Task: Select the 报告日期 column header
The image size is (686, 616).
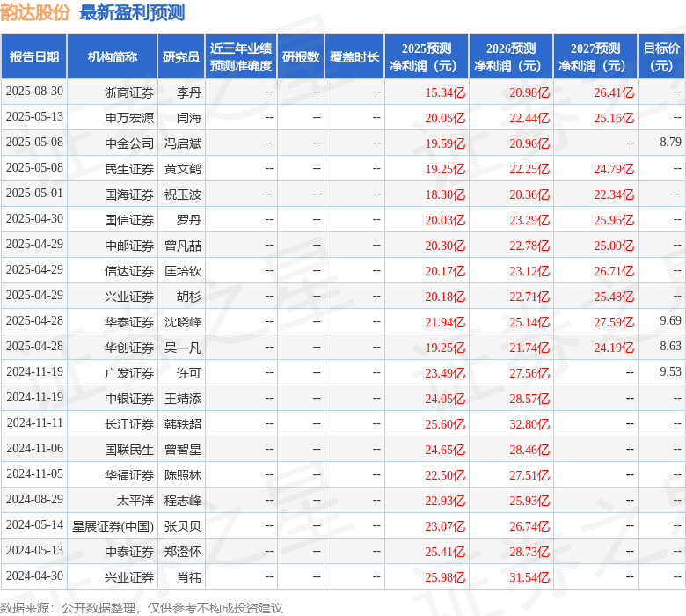Action: [x=34, y=57]
